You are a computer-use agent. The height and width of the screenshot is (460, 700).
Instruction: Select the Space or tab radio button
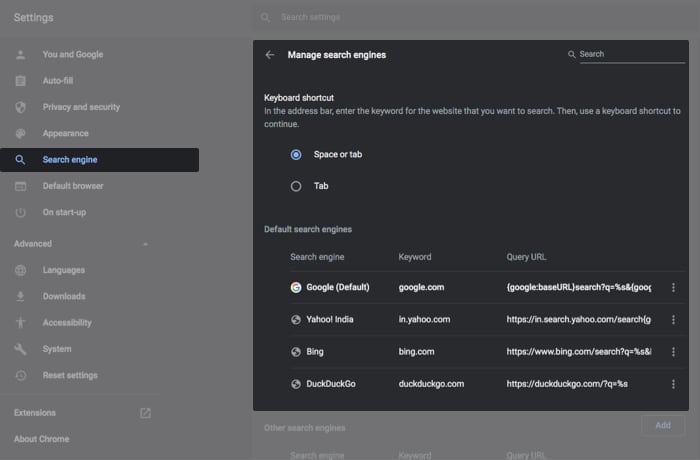click(296, 155)
